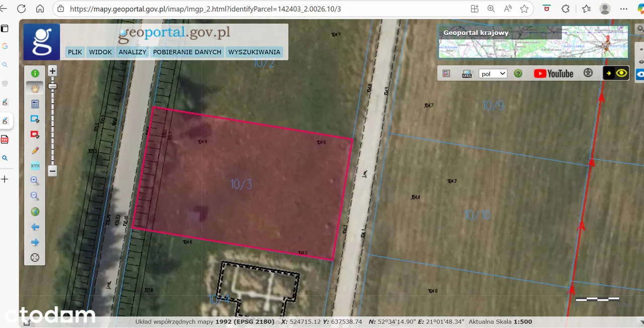Image resolution: width=644 pixels, height=328 pixels.
Task: Expand the POBIERANIE DANYCH menu
Action: (187, 52)
